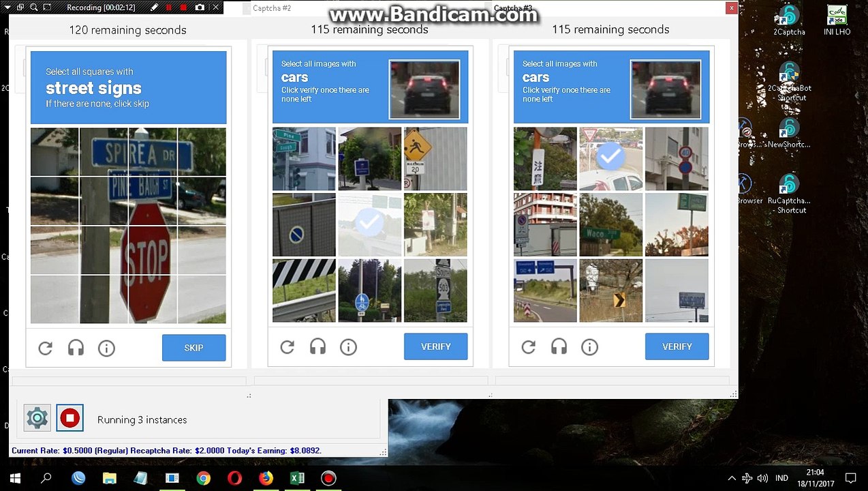The image size is (868, 491).
Task: Show help info for Captcha #3
Action: tap(589, 347)
